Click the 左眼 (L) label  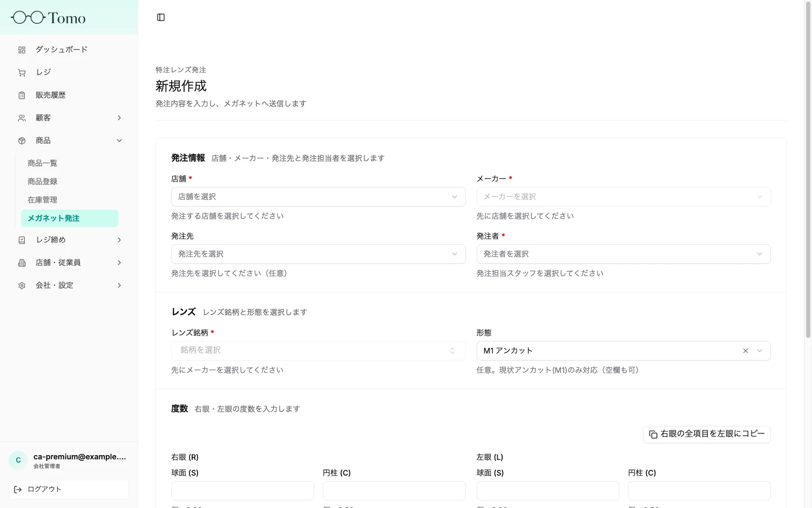click(x=490, y=457)
